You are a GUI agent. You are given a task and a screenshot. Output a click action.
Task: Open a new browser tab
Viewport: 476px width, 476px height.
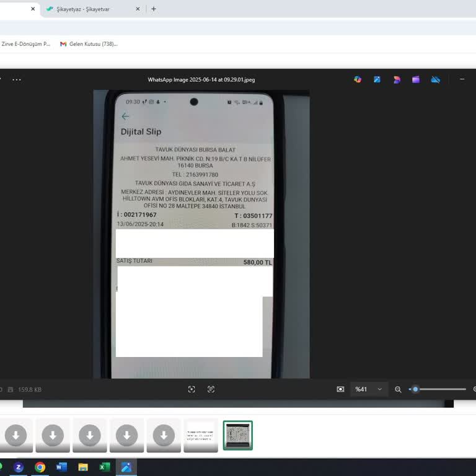pyautogui.click(x=154, y=9)
